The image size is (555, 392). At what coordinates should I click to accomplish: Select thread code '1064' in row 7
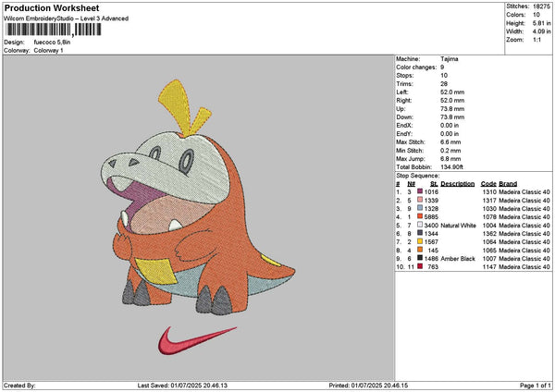tap(489, 242)
